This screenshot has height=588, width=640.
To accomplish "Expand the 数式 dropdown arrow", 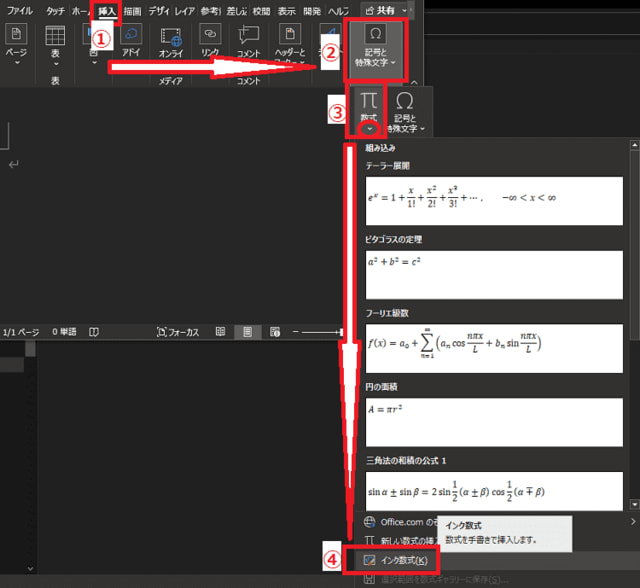I will 369,130.
